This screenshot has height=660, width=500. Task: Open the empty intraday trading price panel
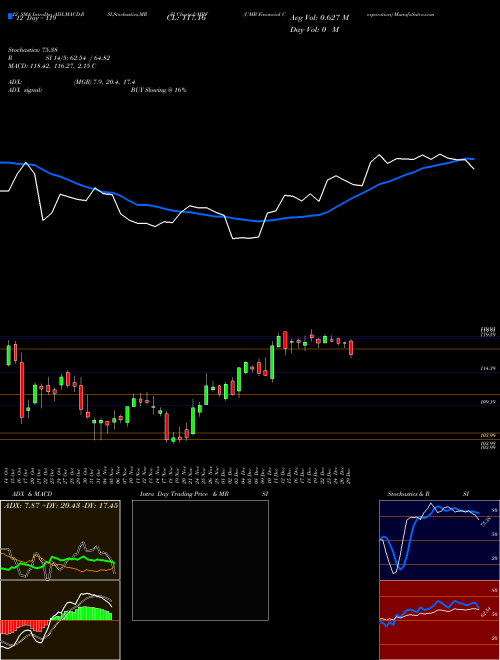point(200,560)
